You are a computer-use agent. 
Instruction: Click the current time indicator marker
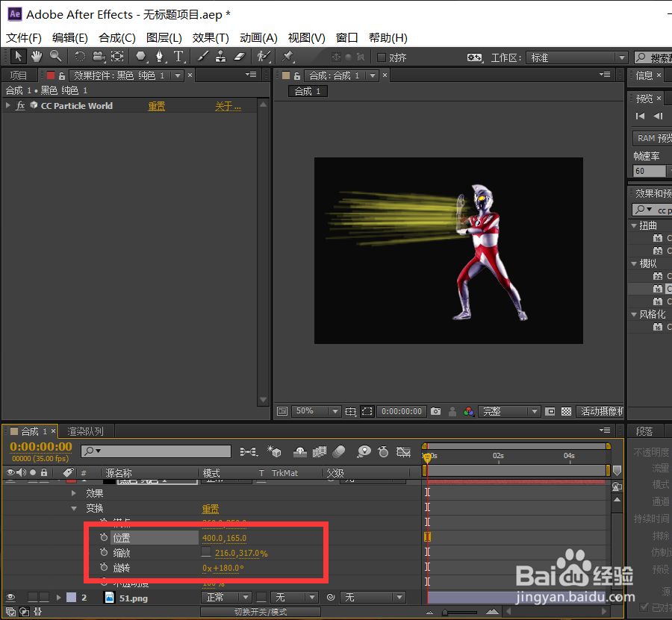(x=427, y=457)
